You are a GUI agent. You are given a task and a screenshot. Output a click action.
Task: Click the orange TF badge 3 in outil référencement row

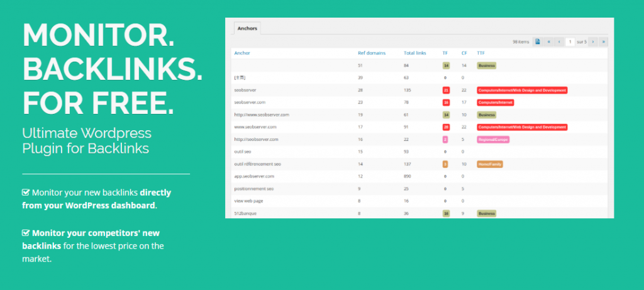[445, 164]
